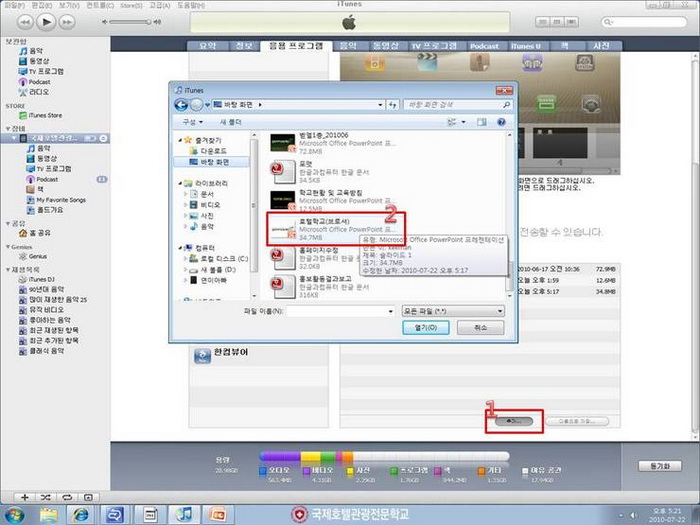Select the 호텔학교(브로셔) PowerPoint file
The image size is (700, 525).
click(x=331, y=228)
